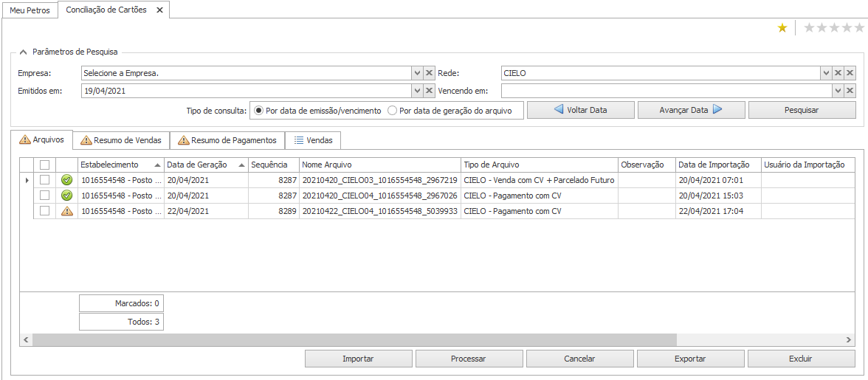Sort by the Nome Arquivo column header
The width and height of the screenshot is (868, 380).
coord(379,165)
